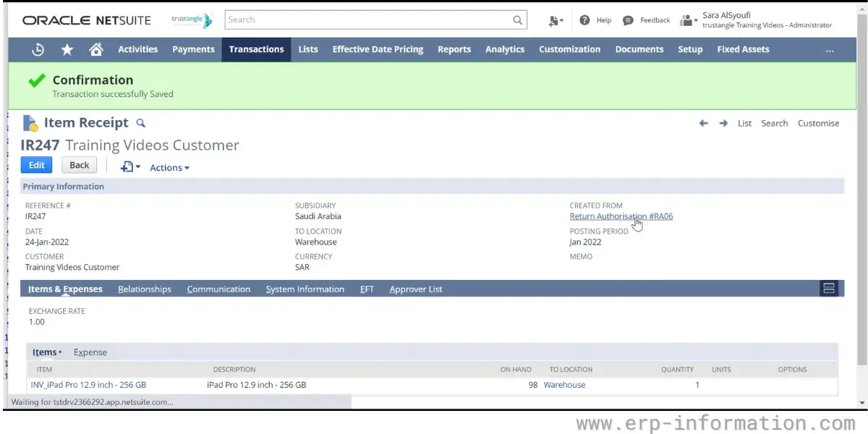This screenshot has height=434, width=868.
Task: Go to next record arrow
Action: [723, 124]
